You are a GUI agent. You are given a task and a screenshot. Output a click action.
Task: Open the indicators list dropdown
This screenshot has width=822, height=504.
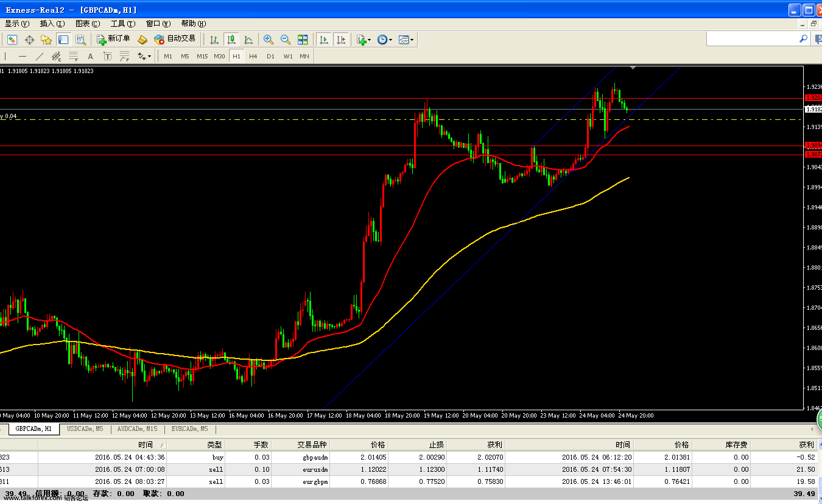(364, 40)
